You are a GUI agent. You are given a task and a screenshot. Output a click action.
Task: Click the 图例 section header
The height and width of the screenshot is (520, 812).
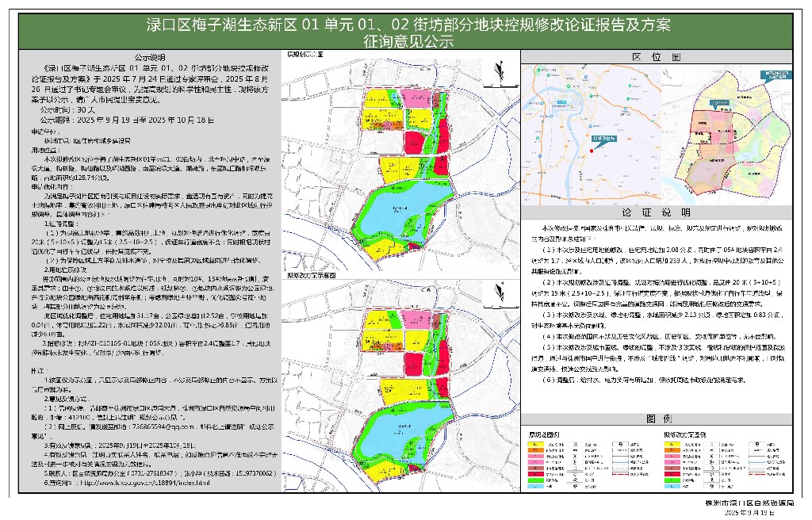[659, 418]
